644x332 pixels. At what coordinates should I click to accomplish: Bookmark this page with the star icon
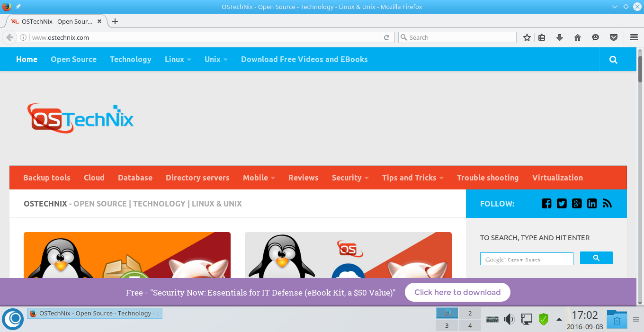pyautogui.click(x=527, y=37)
